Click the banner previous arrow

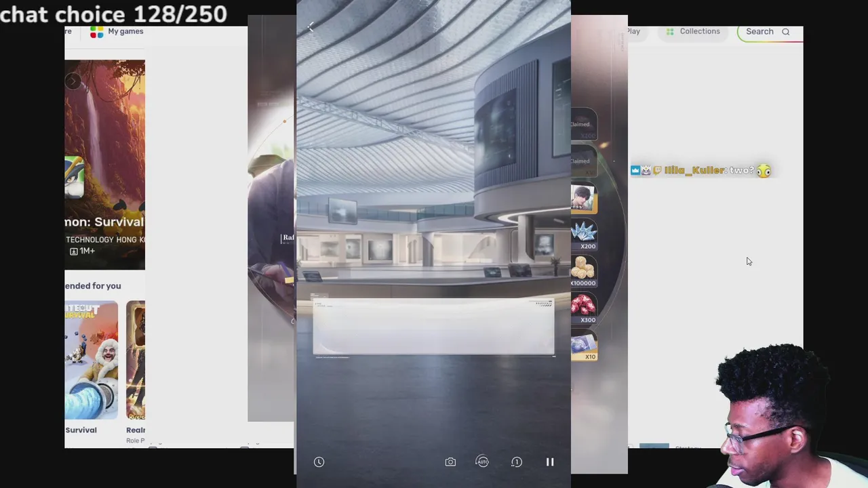pyautogui.click(x=73, y=81)
